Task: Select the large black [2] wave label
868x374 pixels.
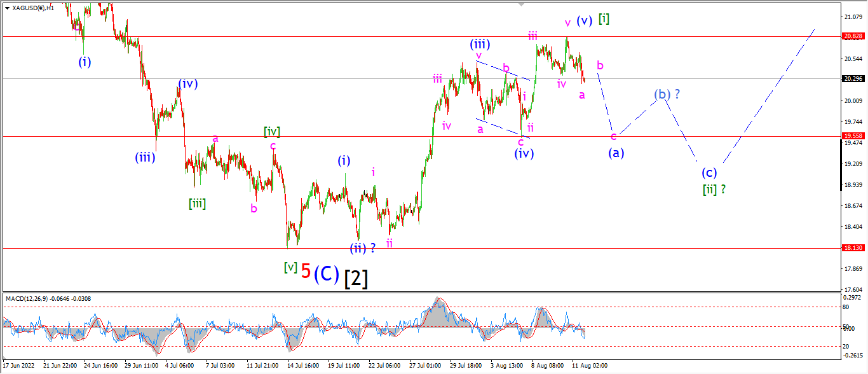Action: (356, 278)
